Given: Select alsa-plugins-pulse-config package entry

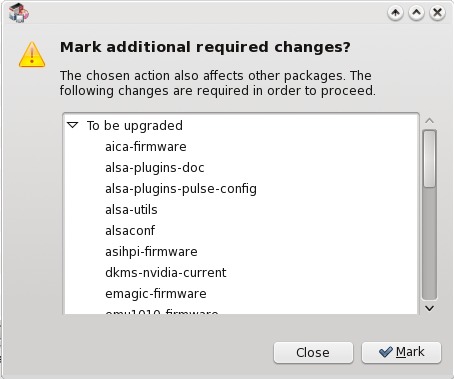Looking at the screenshot, I should [x=181, y=189].
